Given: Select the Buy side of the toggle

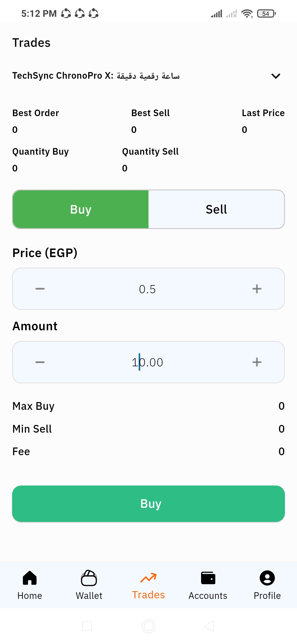Looking at the screenshot, I should click(81, 209).
